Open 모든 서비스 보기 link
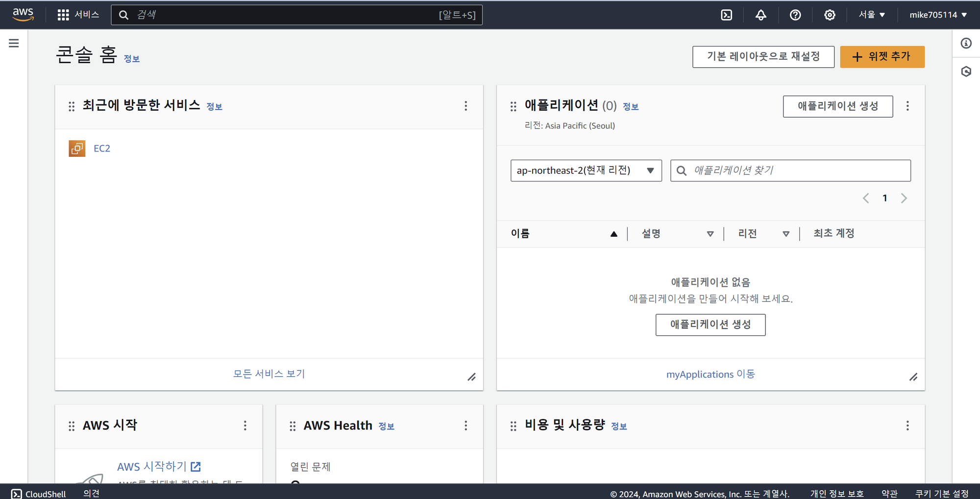The height and width of the screenshot is (499, 980). [269, 374]
